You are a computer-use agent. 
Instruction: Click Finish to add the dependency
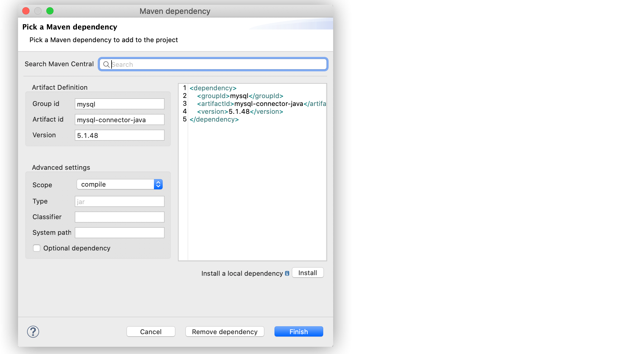(299, 331)
